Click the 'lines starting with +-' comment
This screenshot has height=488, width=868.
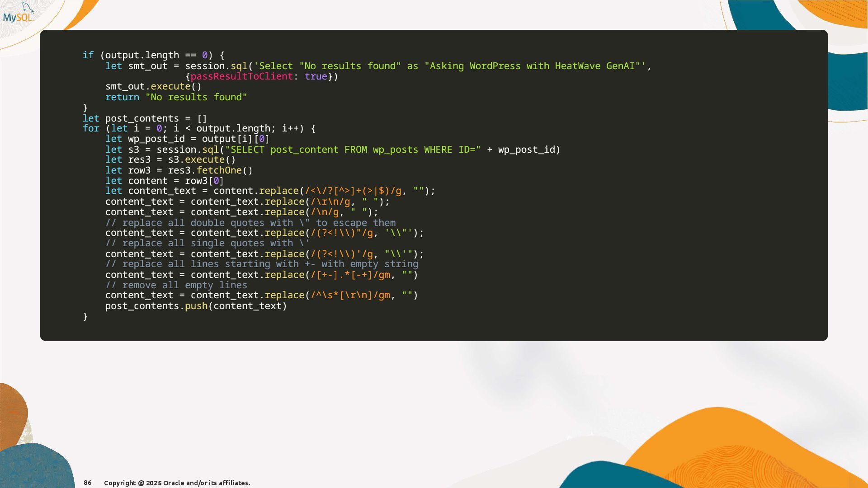pyautogui.click(x=261, y=264)
